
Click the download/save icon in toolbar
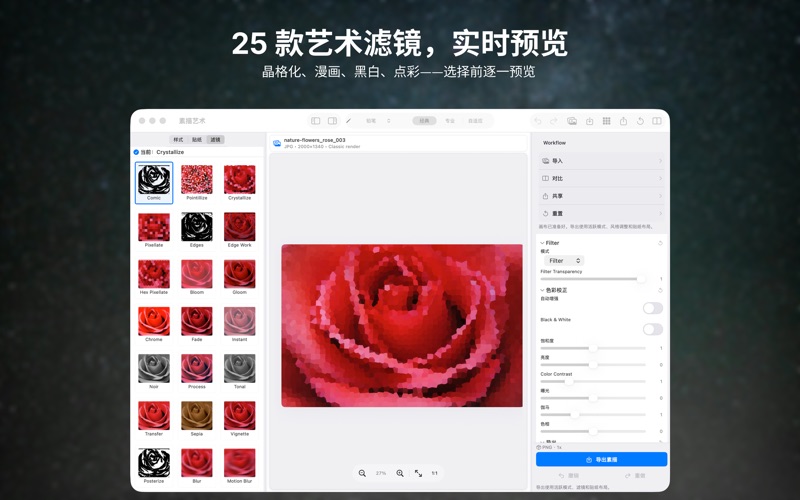(589, 121)
